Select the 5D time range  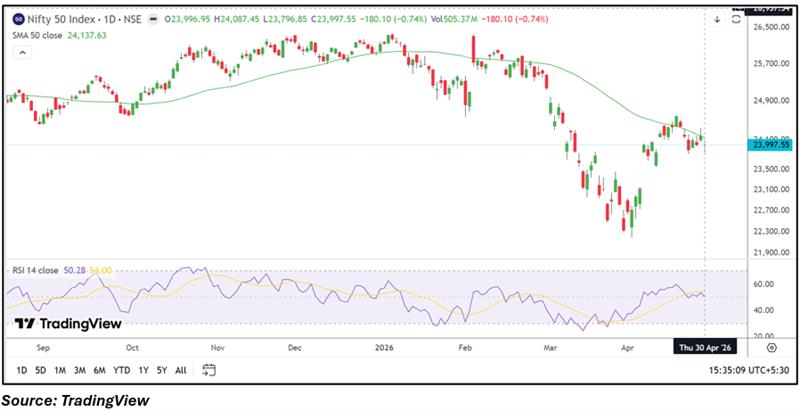pos(41,370)
